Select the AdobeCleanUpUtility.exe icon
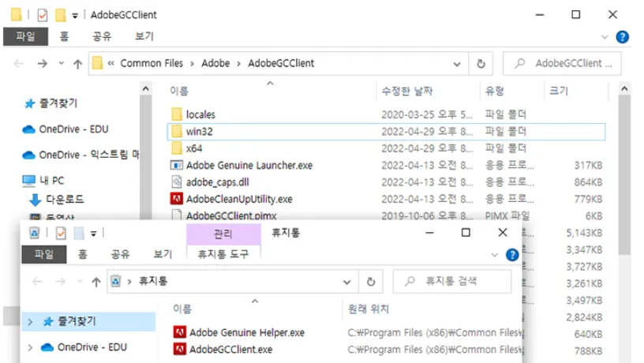The width and height of the screenshot is (644, 363). point(177,199)
